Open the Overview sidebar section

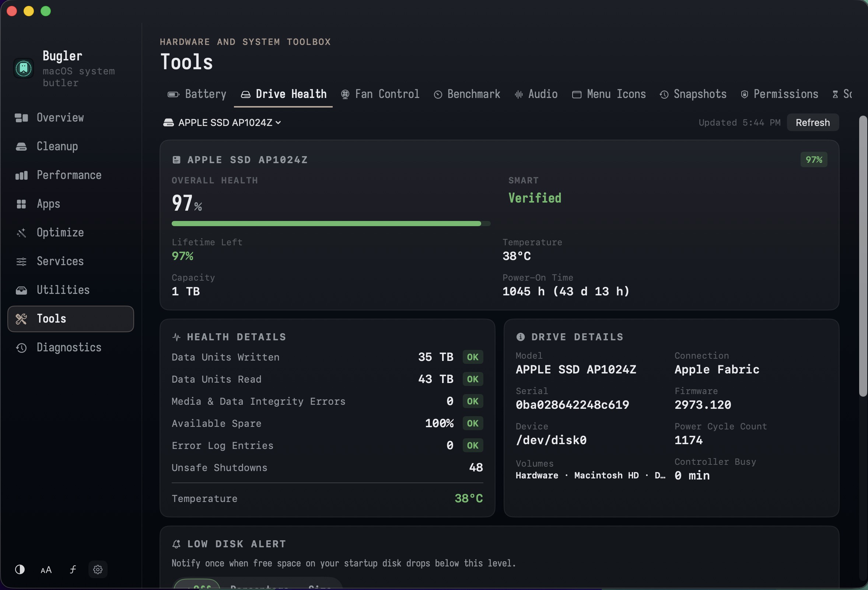71,117
